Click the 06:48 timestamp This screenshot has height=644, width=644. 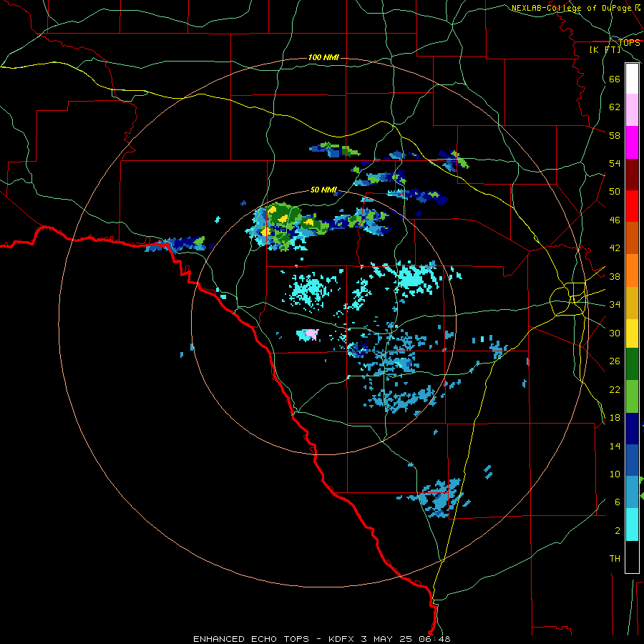point(434,639)
